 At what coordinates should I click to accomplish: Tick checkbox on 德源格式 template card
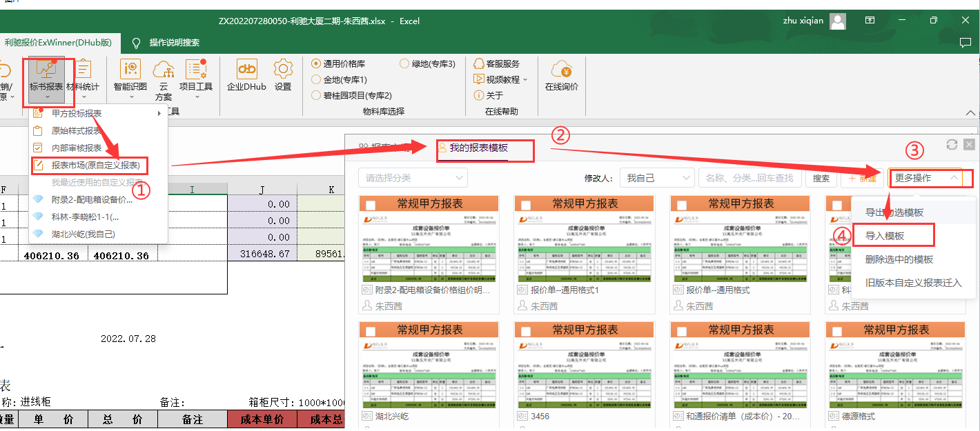[837, 331]
